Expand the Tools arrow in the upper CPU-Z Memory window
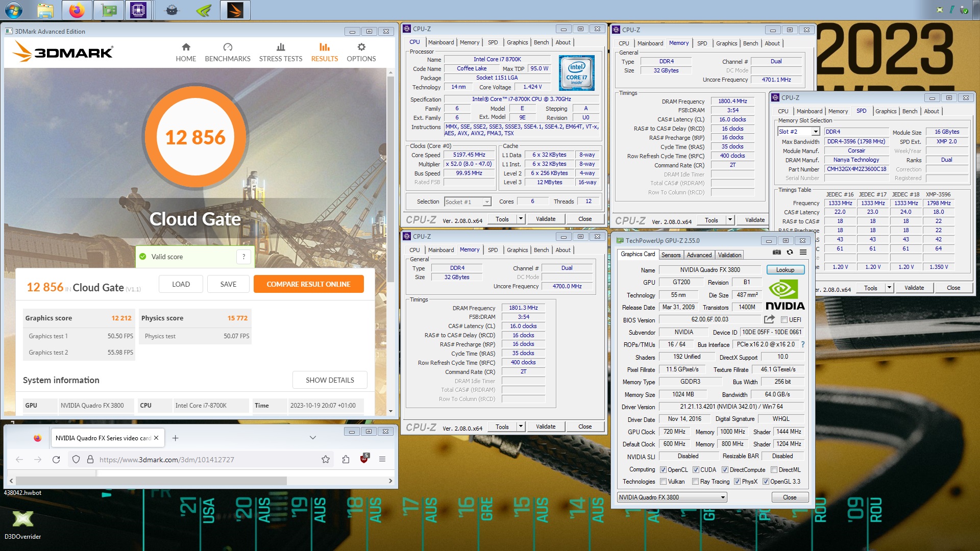The image size is (980, 551). (x=730, y=220)
